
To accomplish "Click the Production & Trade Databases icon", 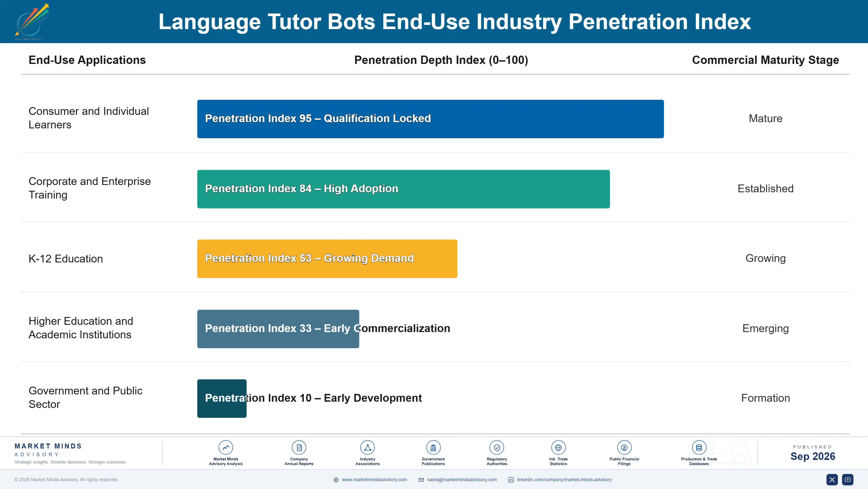I will tap(699, 447).
